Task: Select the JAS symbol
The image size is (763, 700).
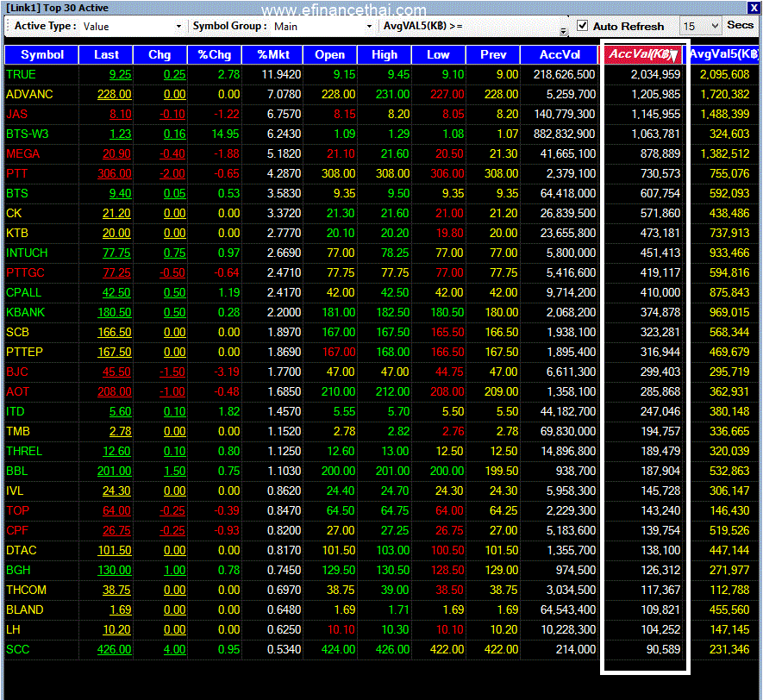Action: coord(17,115)
